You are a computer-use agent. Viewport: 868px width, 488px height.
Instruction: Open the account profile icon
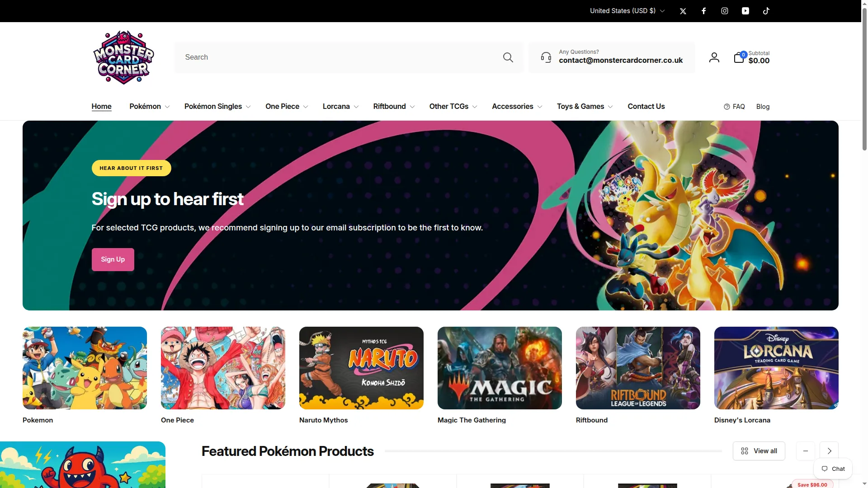(x=714, y=57)
